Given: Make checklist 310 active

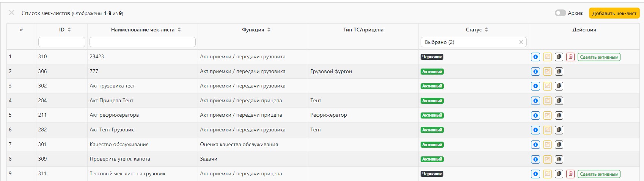Looking at the screenshot, I should coord(599,57).
